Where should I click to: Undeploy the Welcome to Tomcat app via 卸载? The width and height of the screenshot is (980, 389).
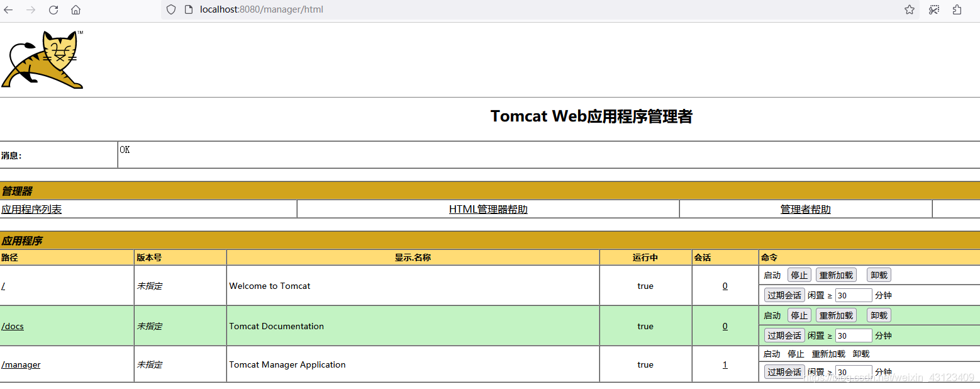879,275
